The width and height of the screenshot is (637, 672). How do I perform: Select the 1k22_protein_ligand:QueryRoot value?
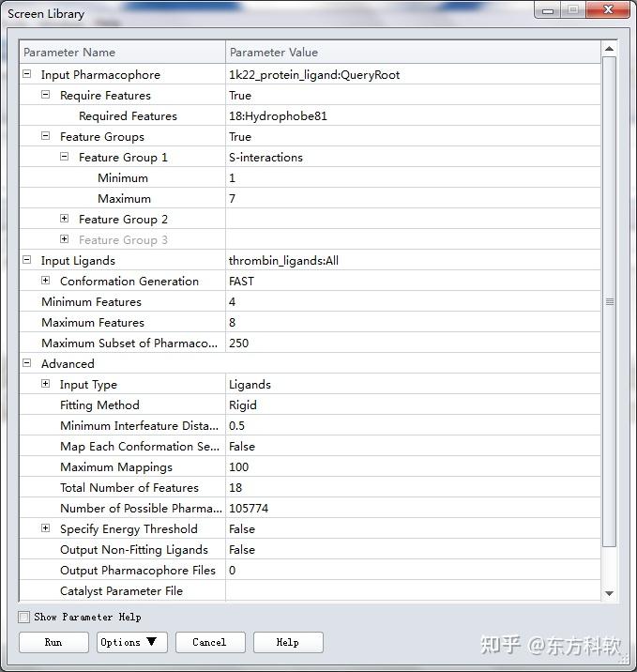(314, 75)
